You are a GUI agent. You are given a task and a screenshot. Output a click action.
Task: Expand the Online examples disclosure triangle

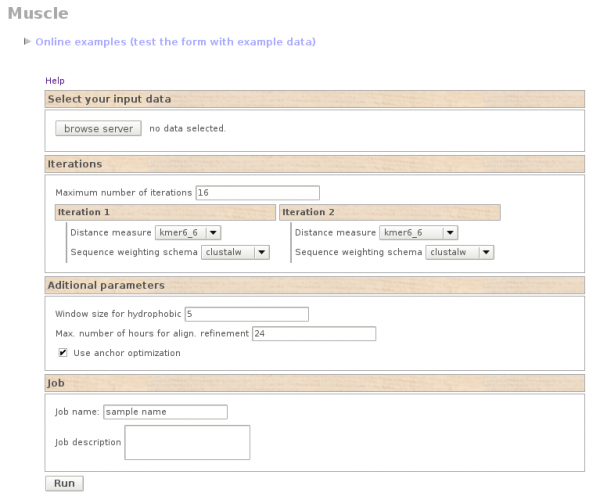coord(27,41)
